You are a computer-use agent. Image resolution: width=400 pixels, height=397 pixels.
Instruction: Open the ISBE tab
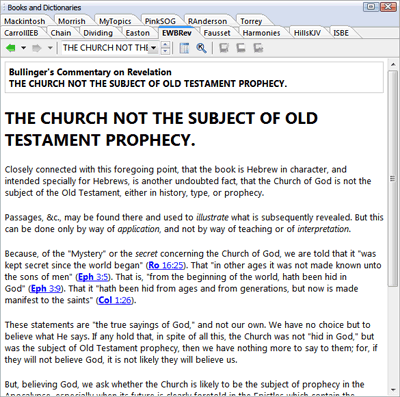click(341, 33)
